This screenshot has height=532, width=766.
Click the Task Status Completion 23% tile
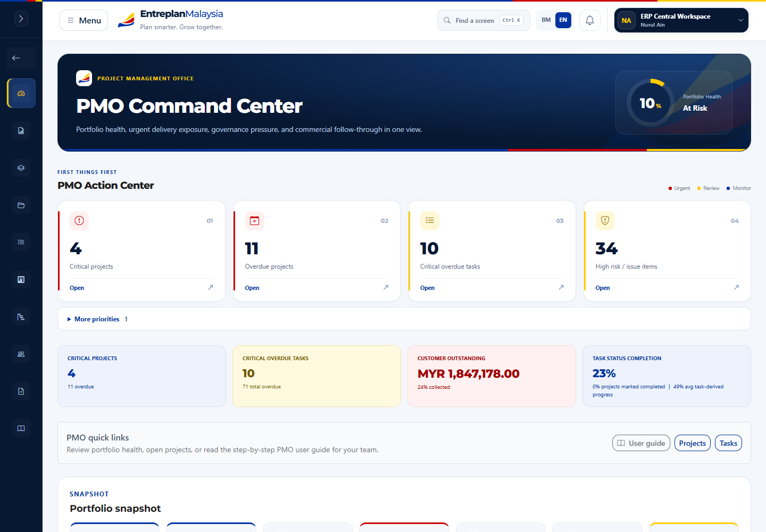coord(667,376)
